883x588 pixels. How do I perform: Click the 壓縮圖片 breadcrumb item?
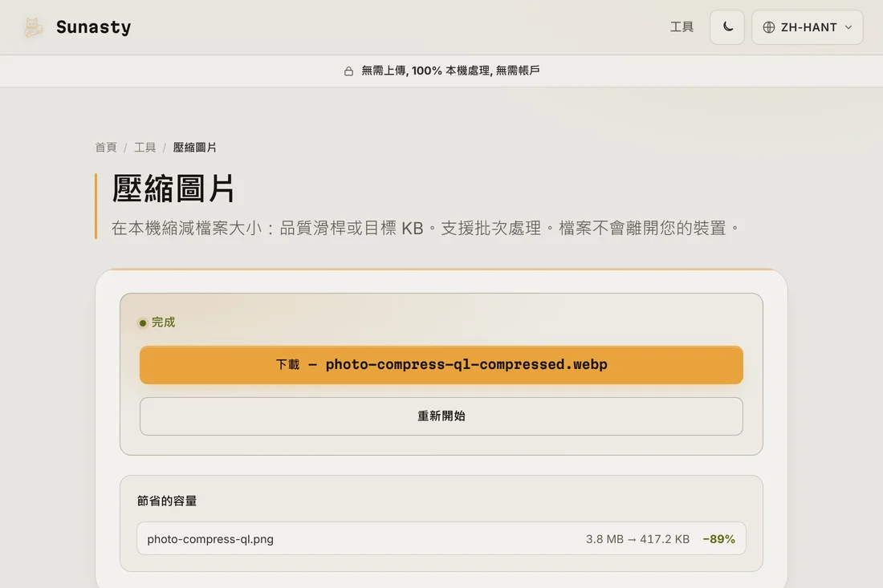coord(194,148)
